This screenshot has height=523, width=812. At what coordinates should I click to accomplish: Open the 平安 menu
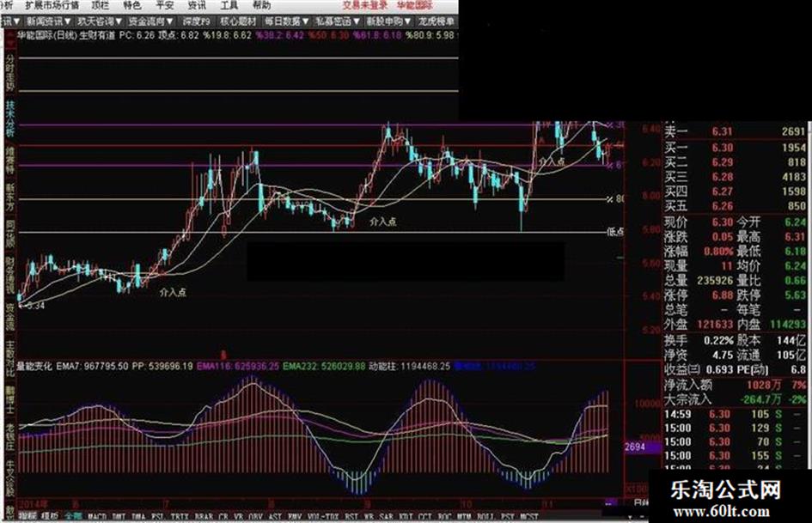point(165,5)
